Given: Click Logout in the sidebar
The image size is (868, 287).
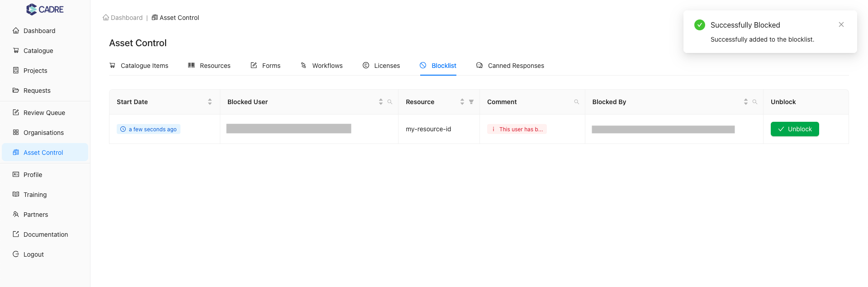Looking at the screenshot, I should (x=45, y=254).
